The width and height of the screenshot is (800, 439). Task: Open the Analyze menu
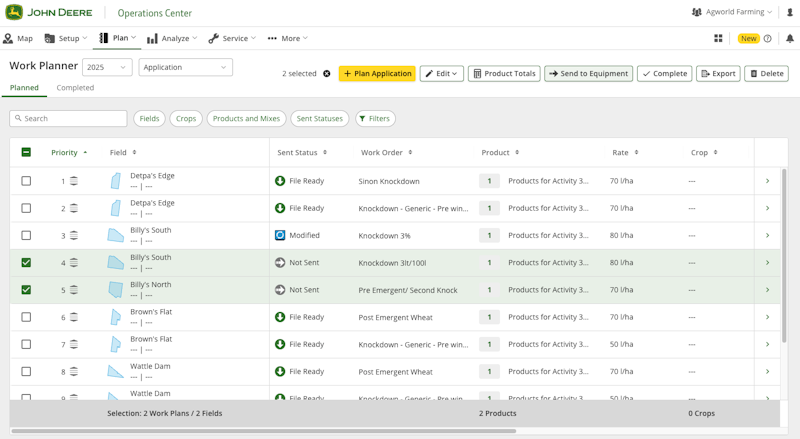click(173, 38)
